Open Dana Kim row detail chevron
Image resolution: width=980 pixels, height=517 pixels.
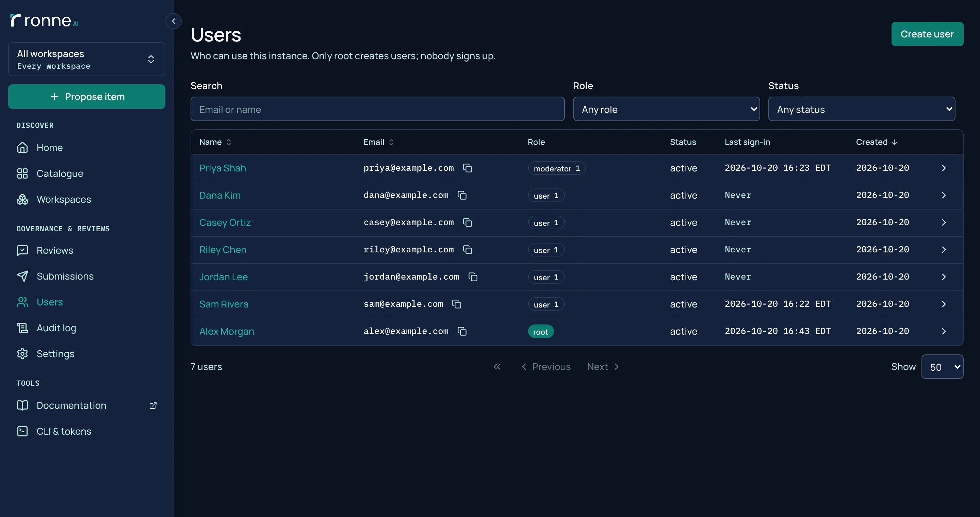(944, 195)
